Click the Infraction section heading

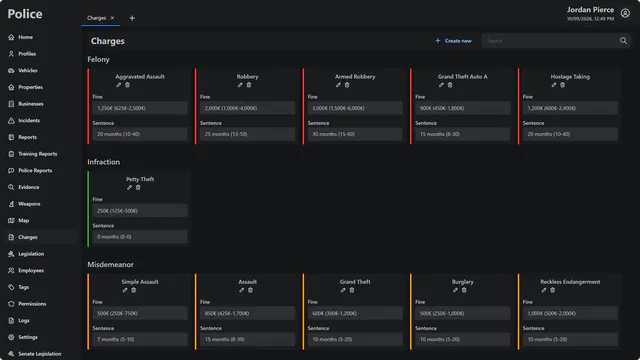104,162
